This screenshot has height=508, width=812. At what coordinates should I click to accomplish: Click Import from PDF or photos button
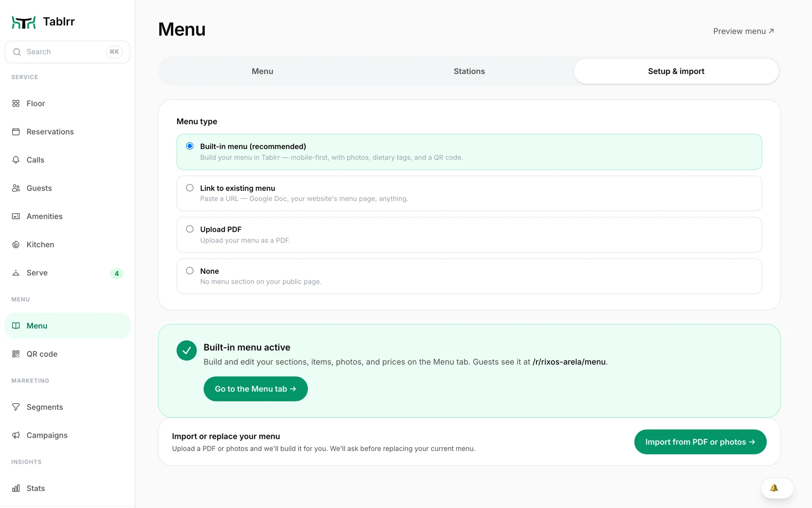click(700, 442)
